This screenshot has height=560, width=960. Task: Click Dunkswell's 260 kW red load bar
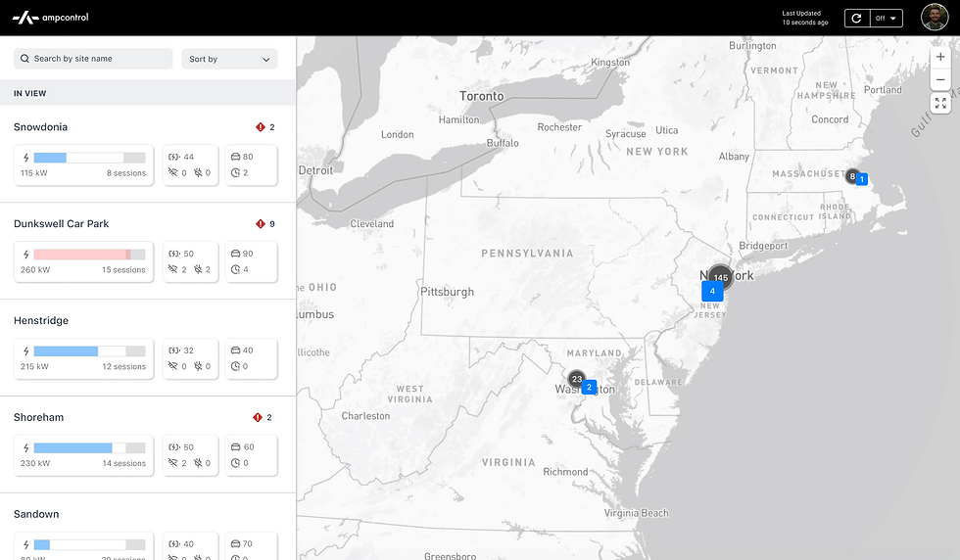(x=89, y=255)
